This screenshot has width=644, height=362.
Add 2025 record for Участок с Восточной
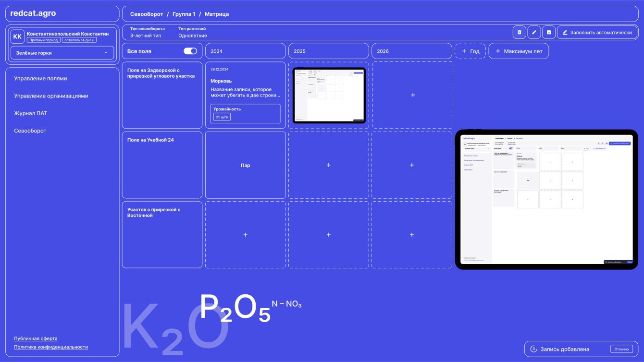(328, 235)
